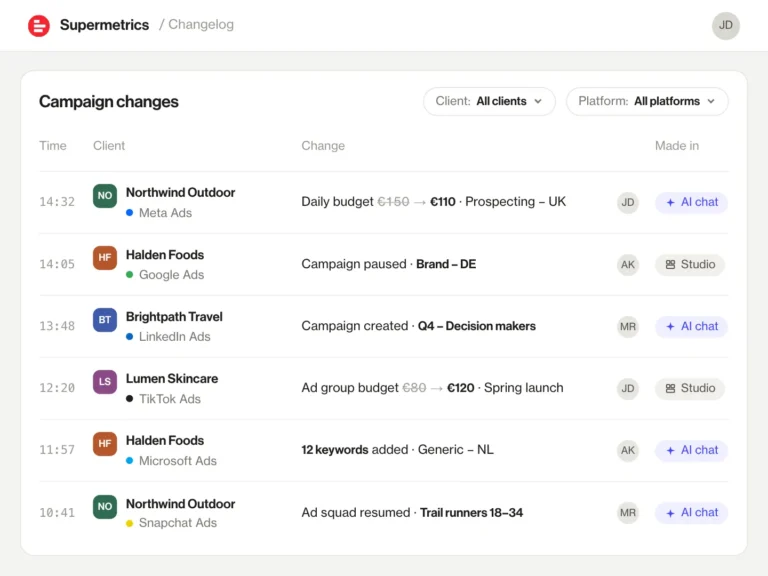Click the Ad squad resumed · Trail runners 18–34 text
This screenshot has height=576, width=768.
pos(412,512)
